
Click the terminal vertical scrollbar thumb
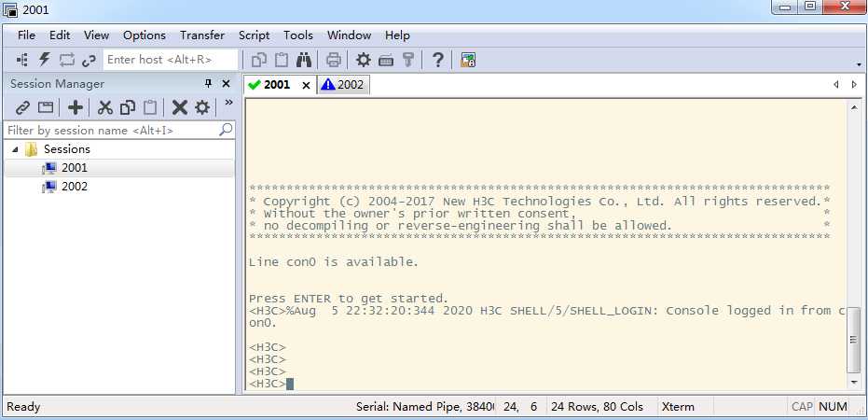pyautogui.click(x=853, y=341)
